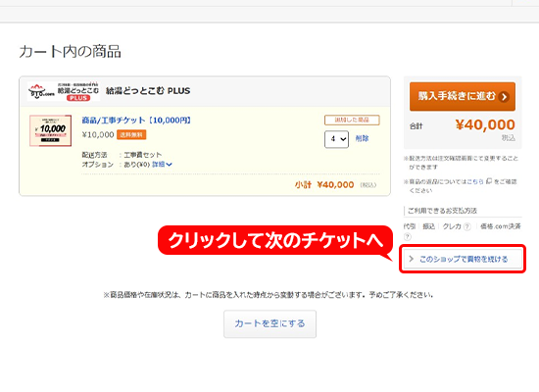Proceed with the 購入手続きに進む button
This screenshot has height=392, width=539.
pos(463,97)
